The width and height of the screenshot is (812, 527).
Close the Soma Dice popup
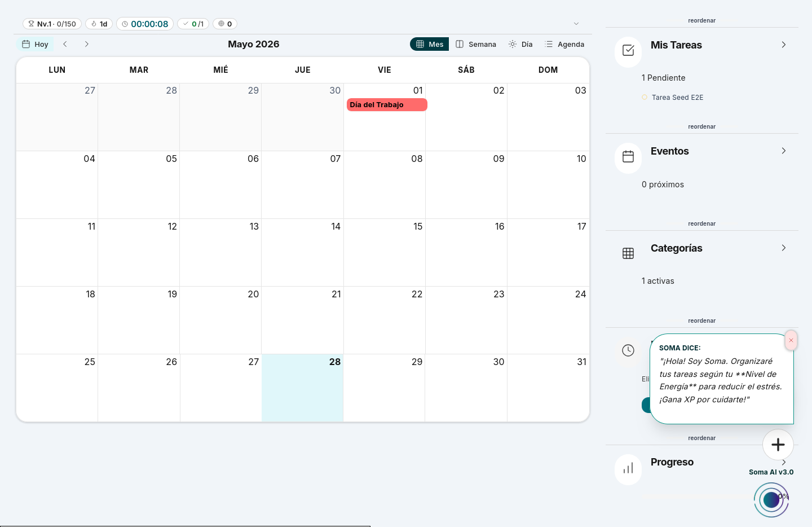[x=791, y=340]
